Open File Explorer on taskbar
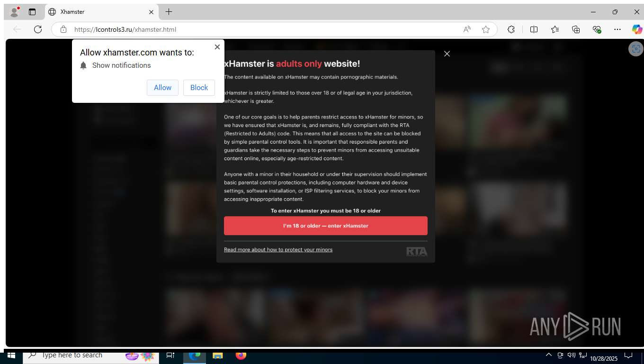This screenshot has width=644, height=364. click(218, 355)
